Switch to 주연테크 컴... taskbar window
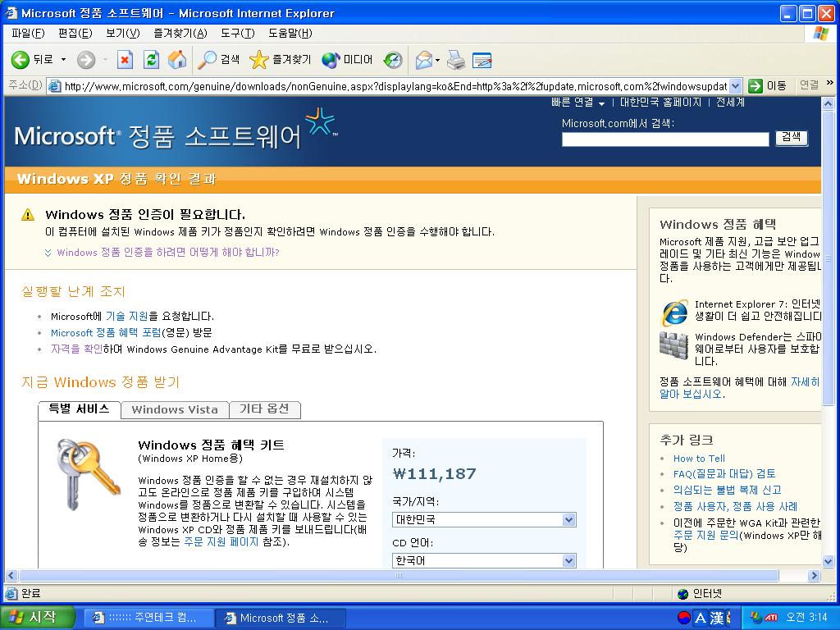The width and height of the screenshot is (840, 630). tap(149, 618)
